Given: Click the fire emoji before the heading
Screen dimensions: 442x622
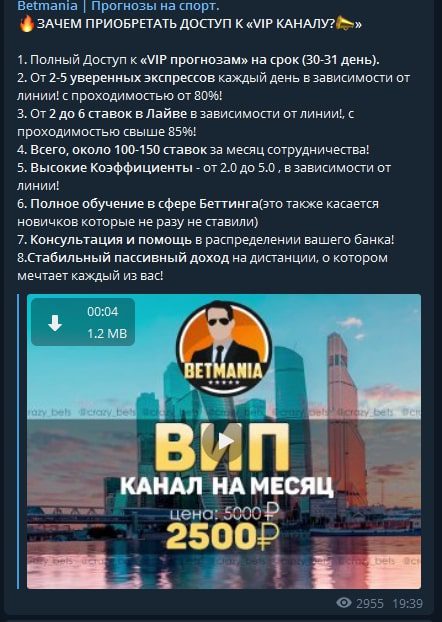Looking at the screenshot, I should point(27,24).
